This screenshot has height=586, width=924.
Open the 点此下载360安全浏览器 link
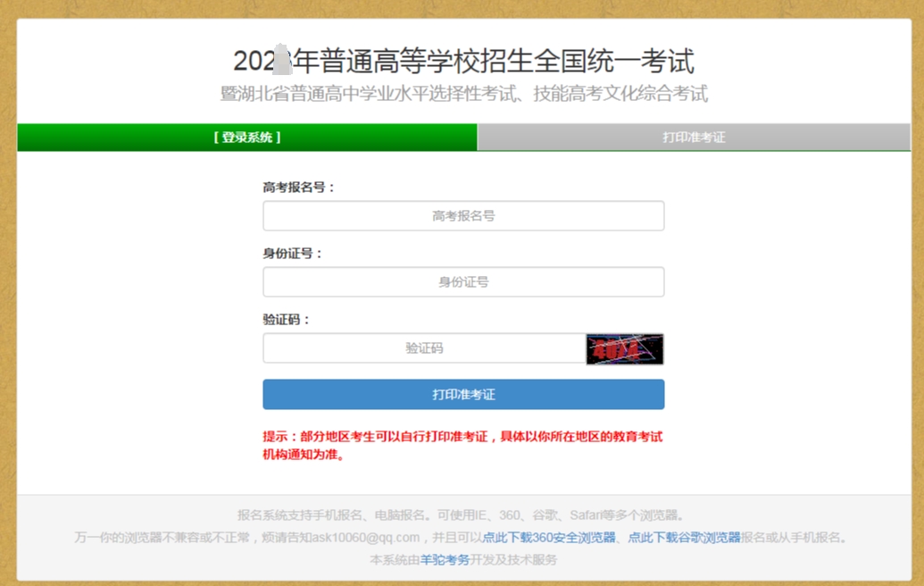click(x=549, y=538)
